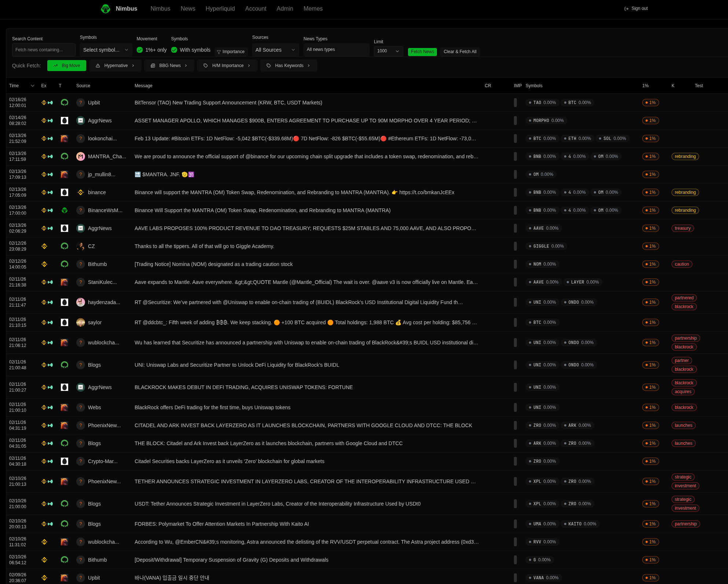Toggle the Importance filter button
The image size is (728, 584).
point(231,52)
